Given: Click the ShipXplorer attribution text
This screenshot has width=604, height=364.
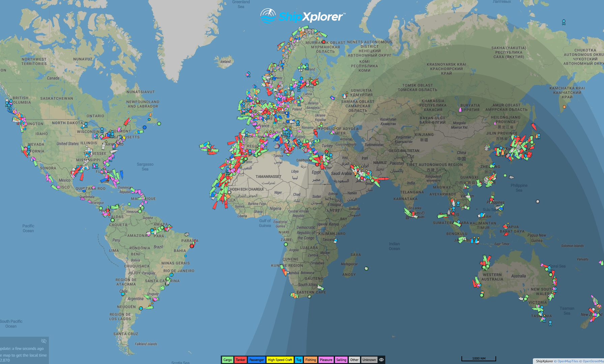Looking at the screenshot, I should (x=544, y=361).
